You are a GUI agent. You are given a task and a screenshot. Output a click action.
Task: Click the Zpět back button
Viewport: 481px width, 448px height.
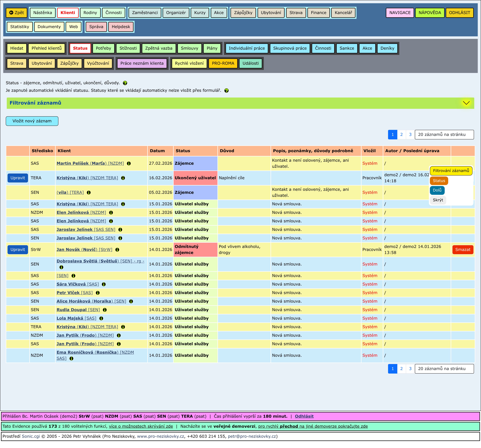pos(17,13)
